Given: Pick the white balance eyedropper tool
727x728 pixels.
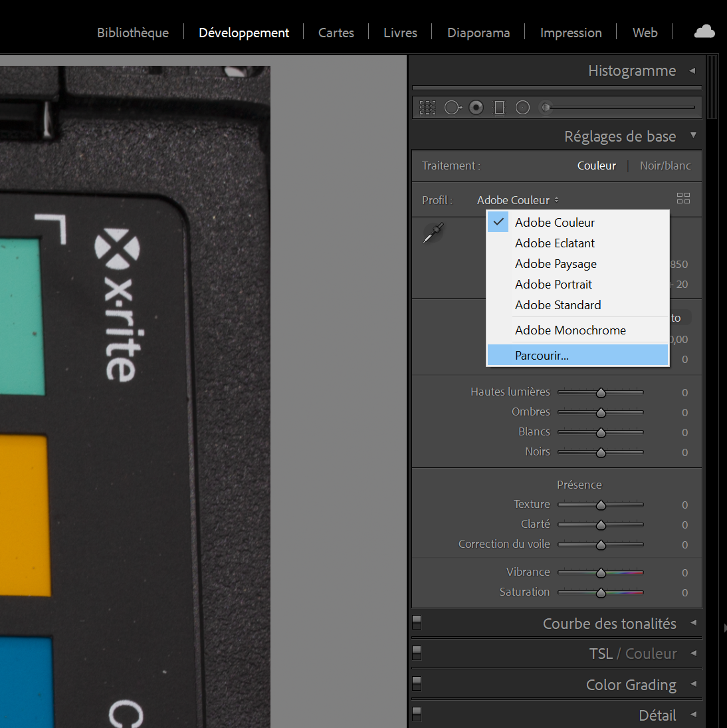Looking at the screenshot, I should [x=433, y=233].
